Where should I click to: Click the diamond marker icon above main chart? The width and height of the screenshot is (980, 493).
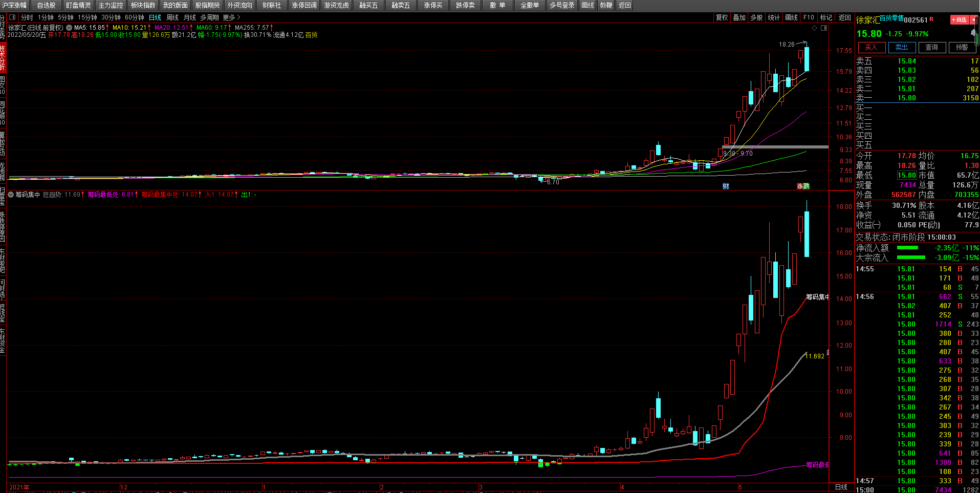click(815, 28)
